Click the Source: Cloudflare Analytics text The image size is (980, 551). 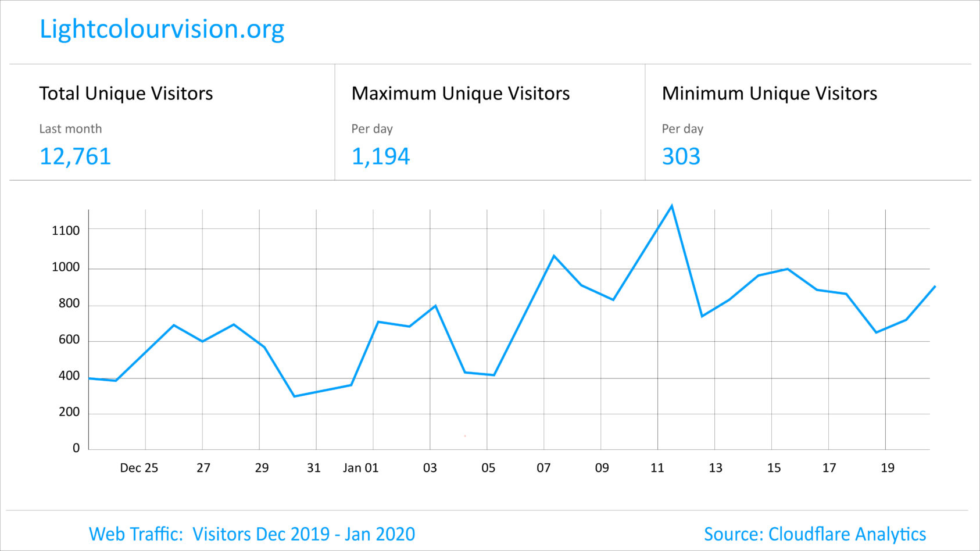[x=814, y=534]
